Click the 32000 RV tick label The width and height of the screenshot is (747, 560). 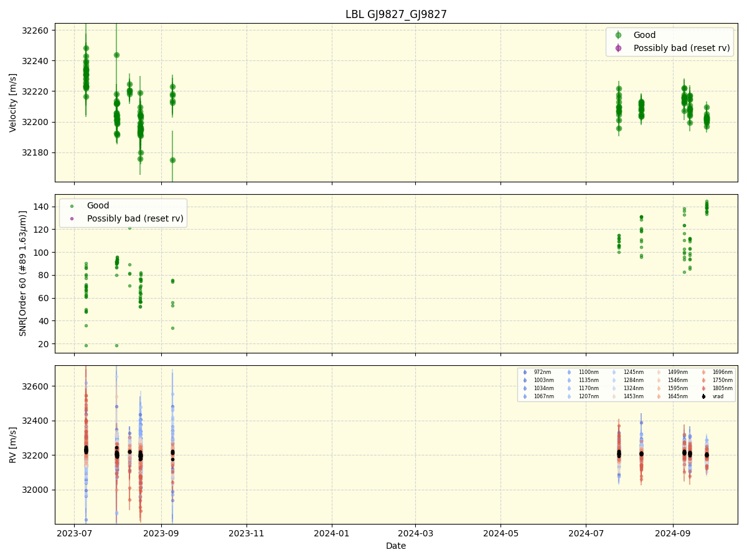[x=36, y=490]
